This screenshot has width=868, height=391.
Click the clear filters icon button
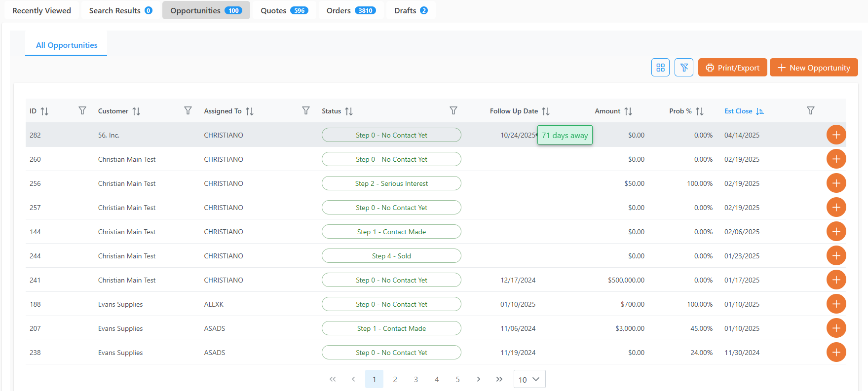point(684,68)
